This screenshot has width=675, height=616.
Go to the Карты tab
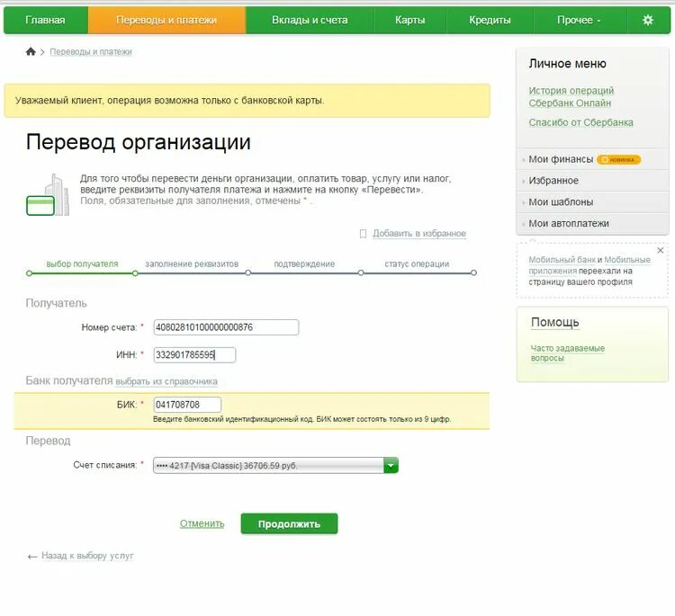click(x=409, y=20)
